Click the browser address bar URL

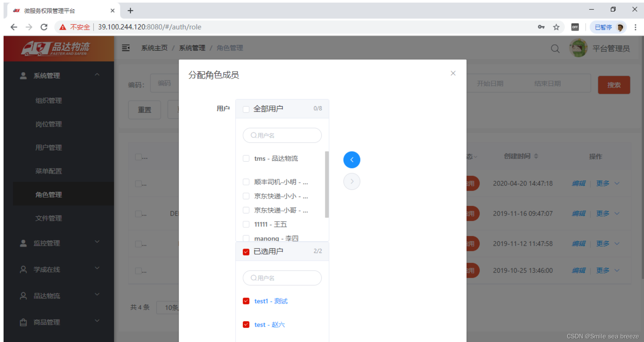[150, 27]
